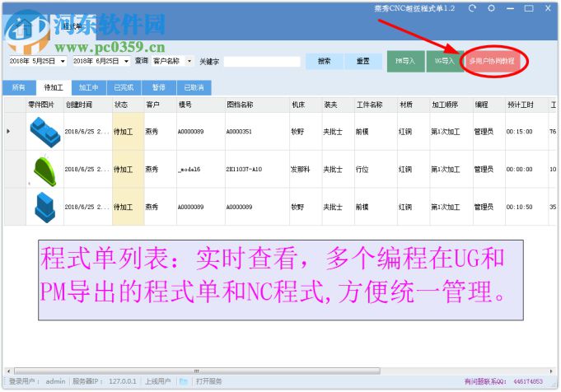This screenshot has width=561, height=392.
Task: Sort by the 机床 column header
Action: tap(306, 105)
